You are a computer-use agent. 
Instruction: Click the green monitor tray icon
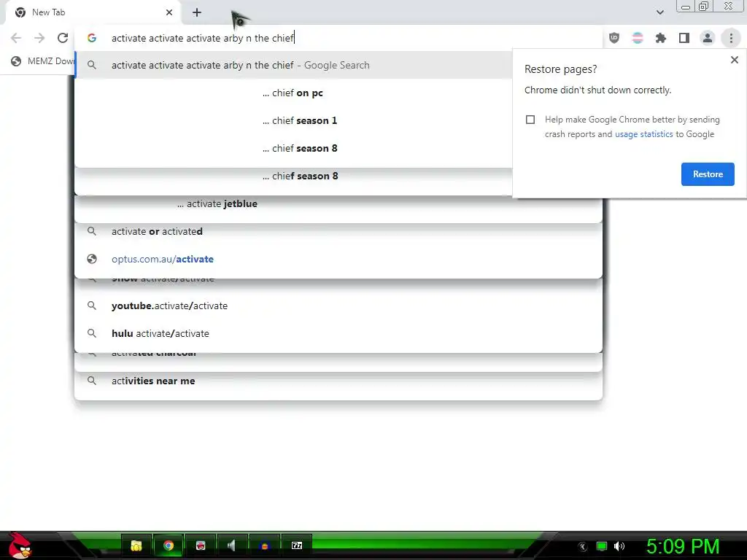tap(602, 546)
